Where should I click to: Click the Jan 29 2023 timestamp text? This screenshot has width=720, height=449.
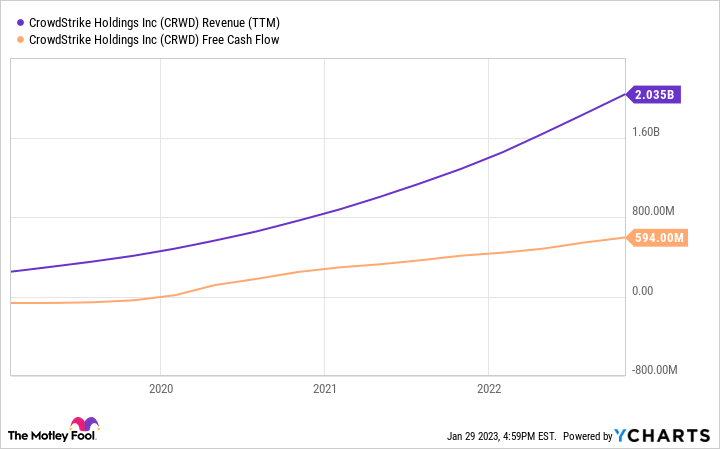coord(501,436)
